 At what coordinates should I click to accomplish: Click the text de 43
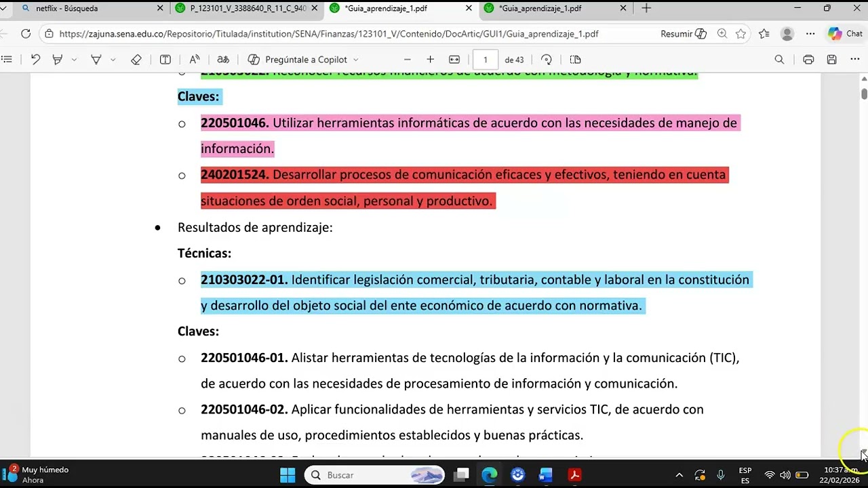pyautogui.click(x=514, y=60)
